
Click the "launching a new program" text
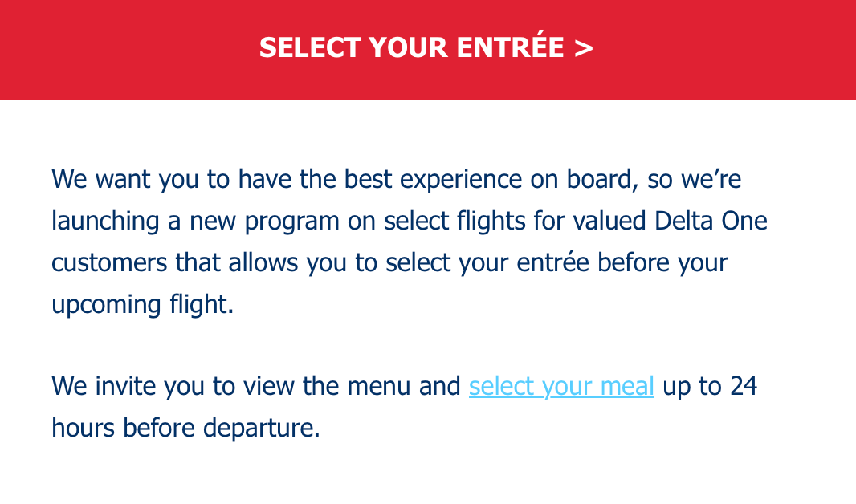coord(195,222)
